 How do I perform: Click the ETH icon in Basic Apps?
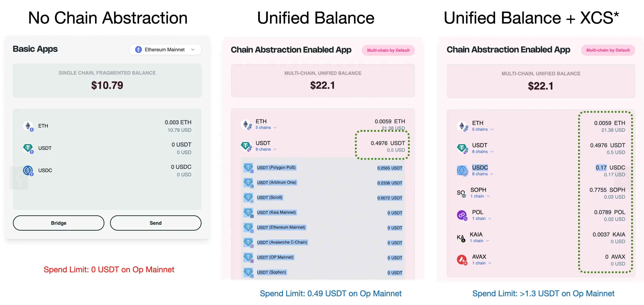[x=28, y=126]
